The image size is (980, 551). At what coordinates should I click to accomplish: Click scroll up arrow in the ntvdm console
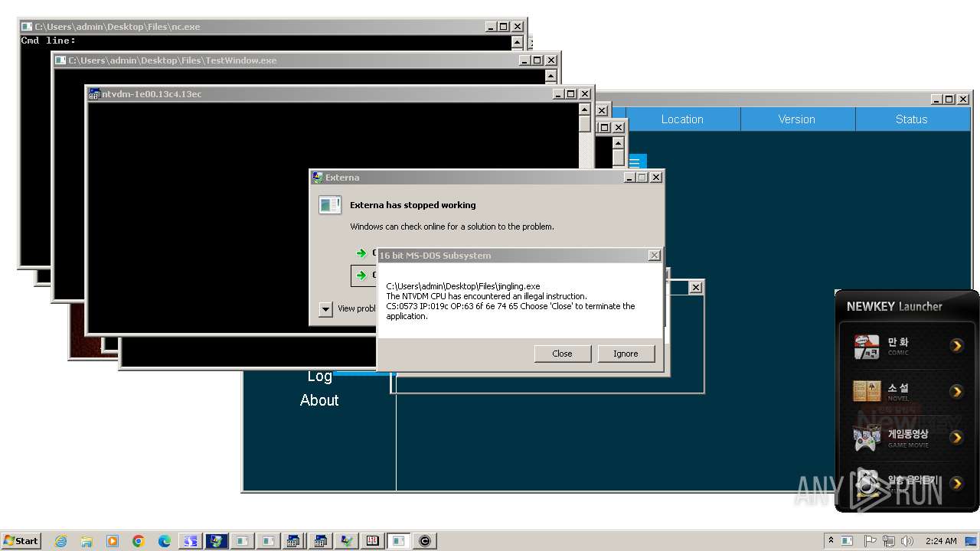(x=585, y=109)
